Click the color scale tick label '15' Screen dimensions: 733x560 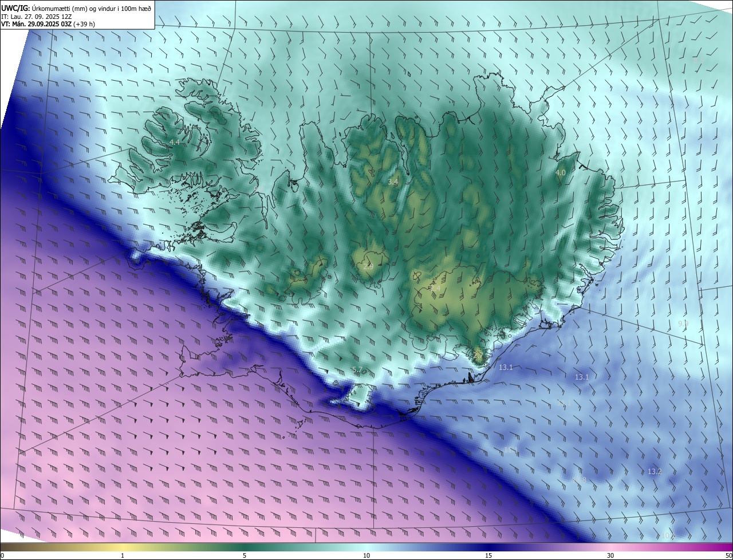[x=488, y=555]
